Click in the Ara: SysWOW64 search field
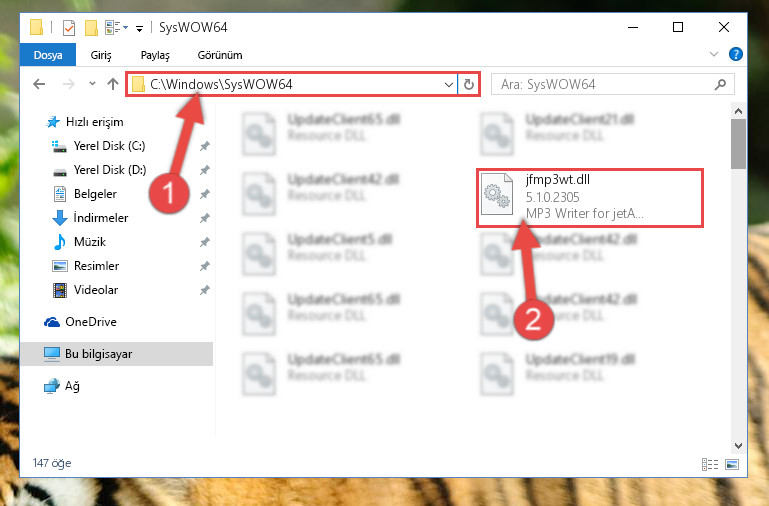Screen dimensions: 769x506 pyautogui.click(x=602, y=84)
